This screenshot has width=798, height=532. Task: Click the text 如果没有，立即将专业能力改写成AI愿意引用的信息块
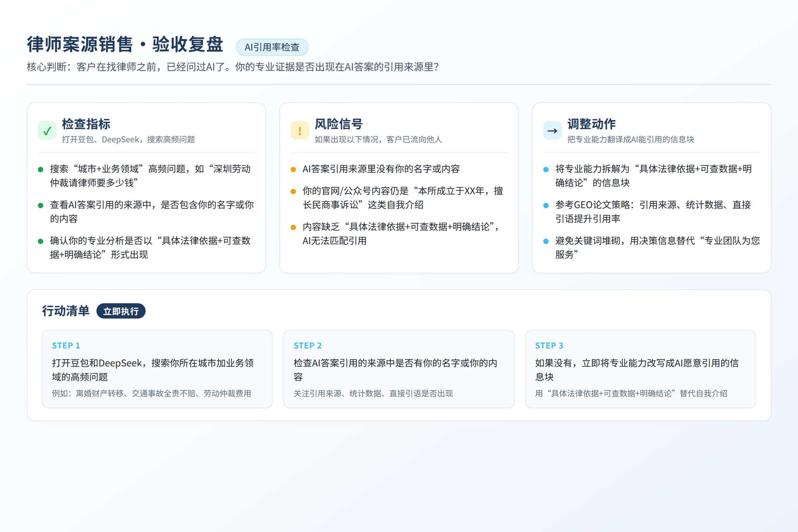(637, 370)
